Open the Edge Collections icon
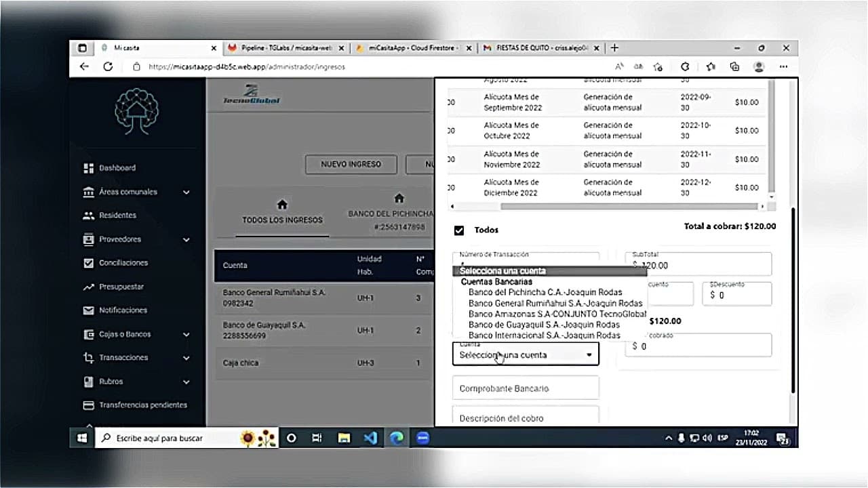Viewport: 868px width, 488px height. point(734,66)
